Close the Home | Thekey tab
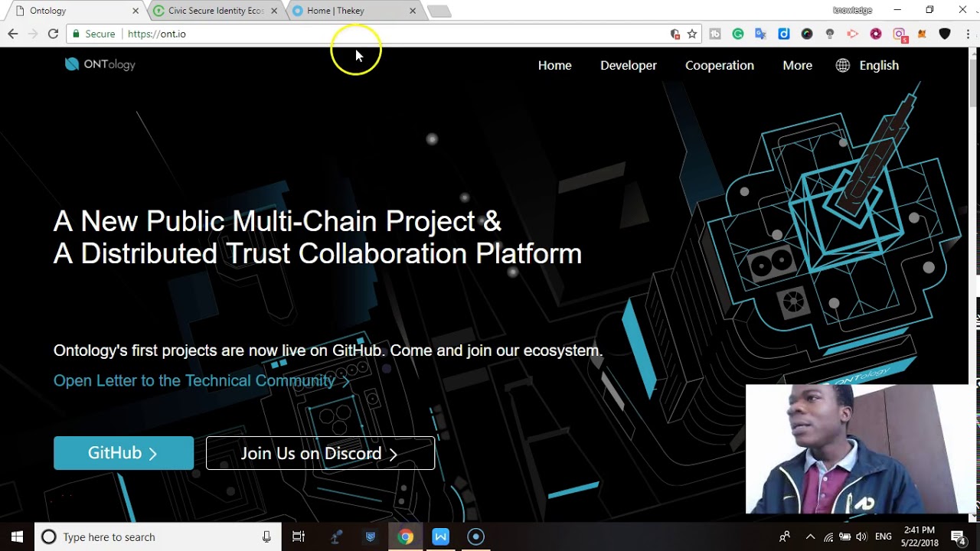 coord(413,11)
